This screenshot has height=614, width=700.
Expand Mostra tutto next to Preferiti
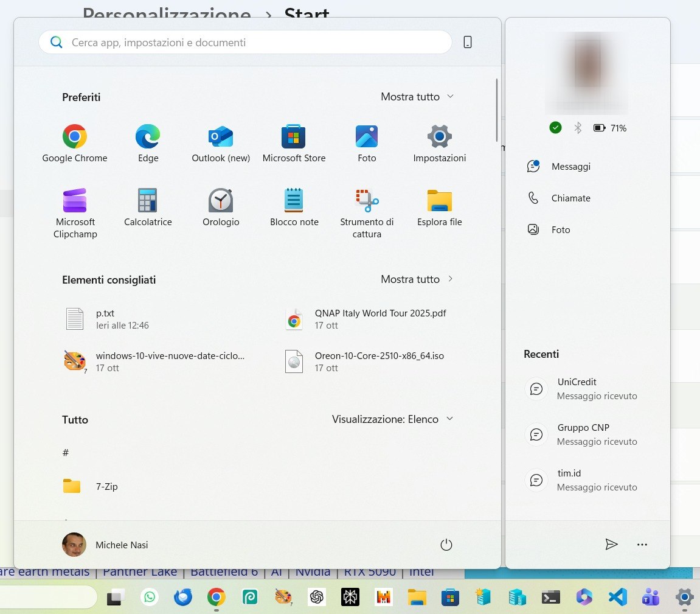coord(417,96)
